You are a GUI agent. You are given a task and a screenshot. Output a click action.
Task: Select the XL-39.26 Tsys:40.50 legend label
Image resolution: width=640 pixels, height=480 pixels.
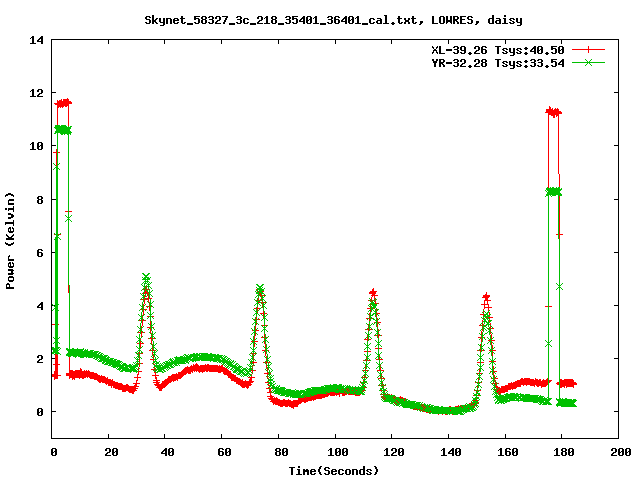pyautogui.click(x=498, y=50)
